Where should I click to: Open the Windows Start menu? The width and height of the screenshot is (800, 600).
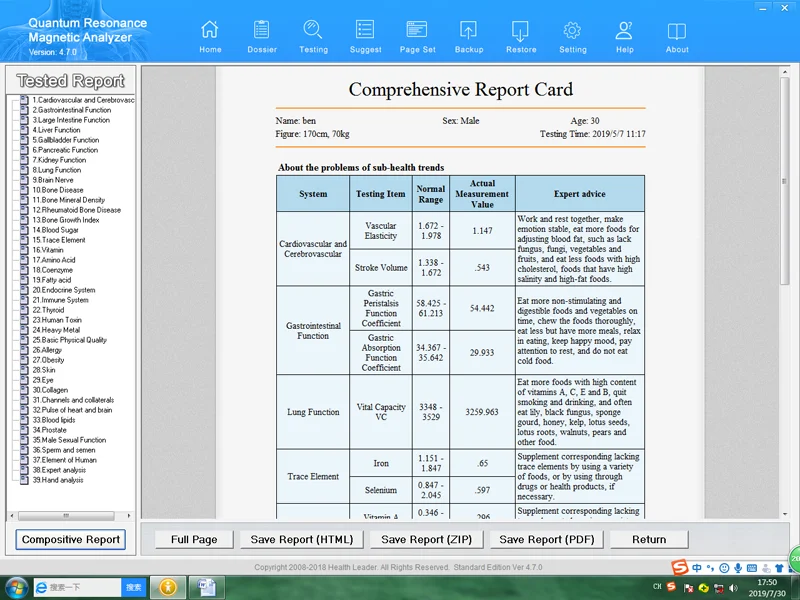tap(16, 587)
